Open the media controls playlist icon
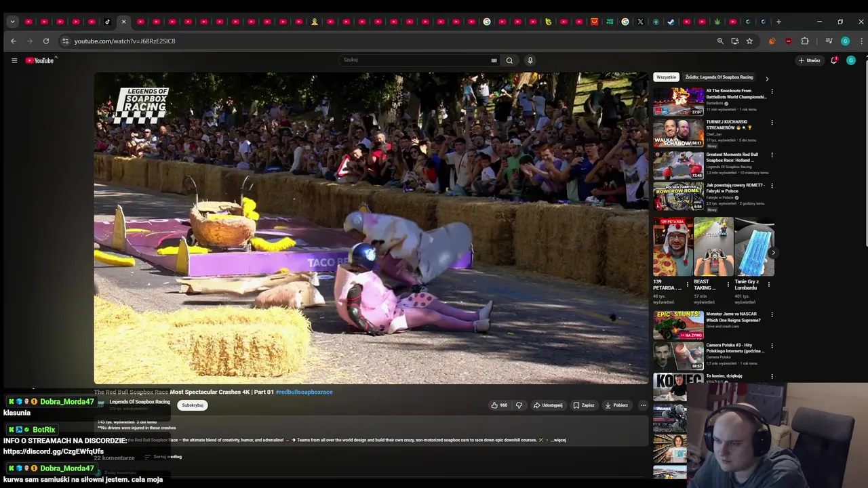Viewport: 868px width, 488px height. (829, 41)
